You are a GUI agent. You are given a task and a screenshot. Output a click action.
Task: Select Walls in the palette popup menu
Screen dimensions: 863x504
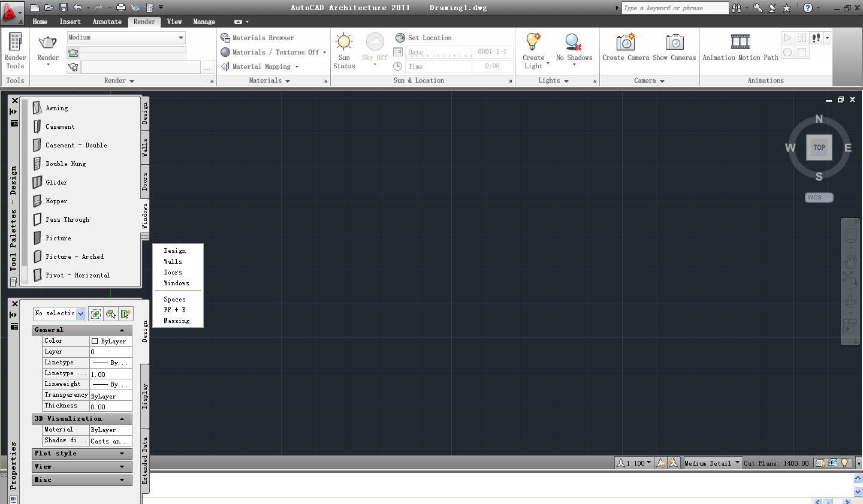coord(173,261)
